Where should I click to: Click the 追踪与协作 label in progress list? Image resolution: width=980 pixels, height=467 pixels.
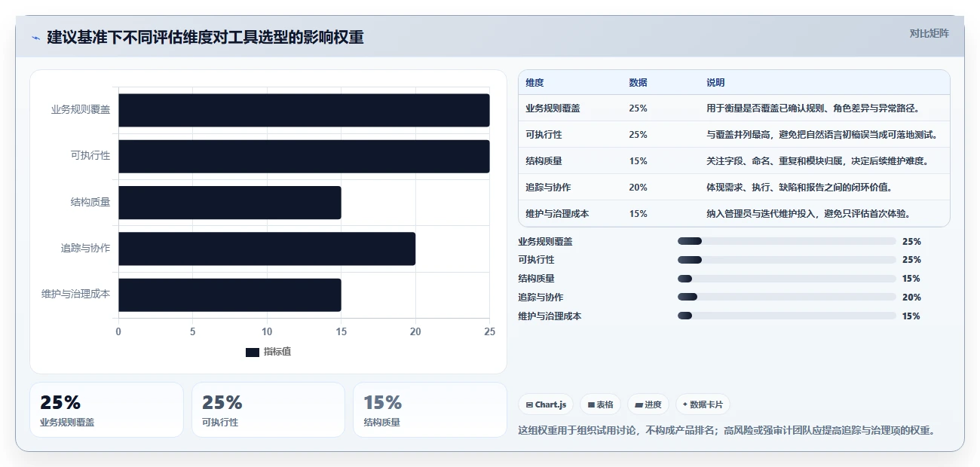(541, 298)
